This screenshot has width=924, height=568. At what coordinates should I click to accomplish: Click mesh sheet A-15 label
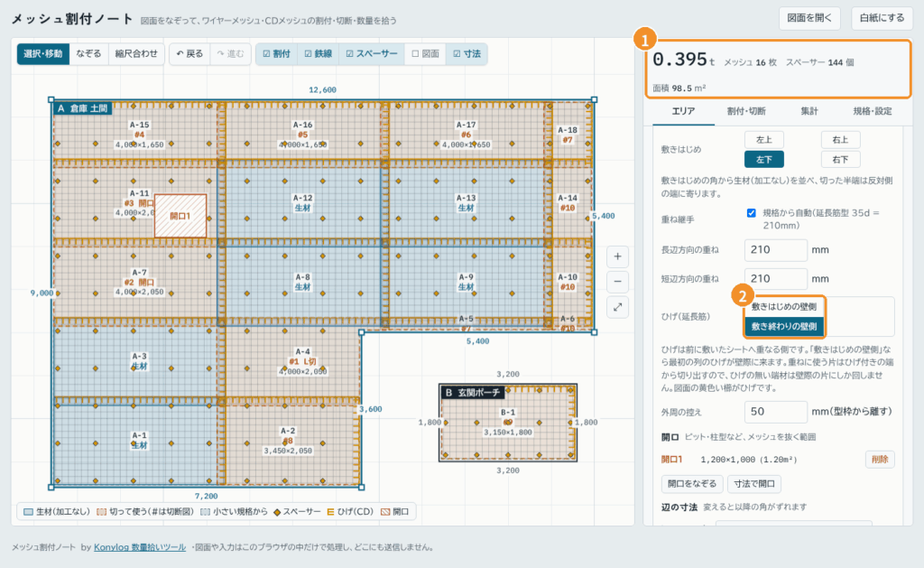139,125
